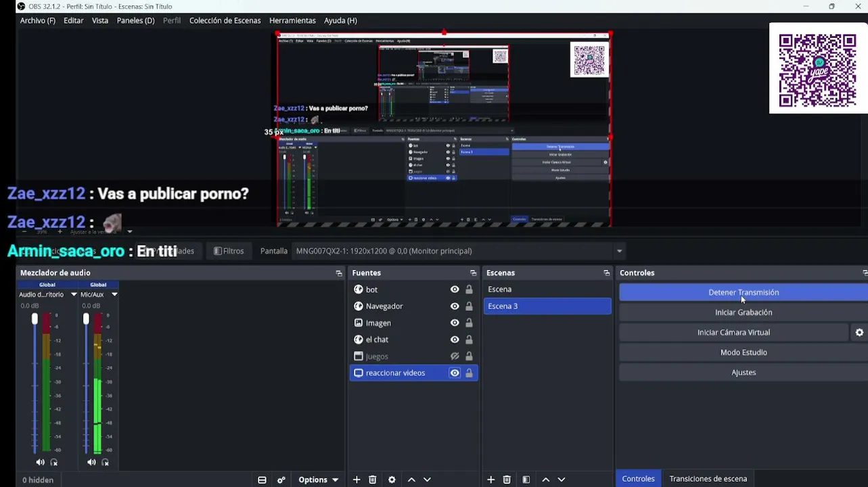Open the Archivo menu
868x487 pixels.
pos(37,20)
